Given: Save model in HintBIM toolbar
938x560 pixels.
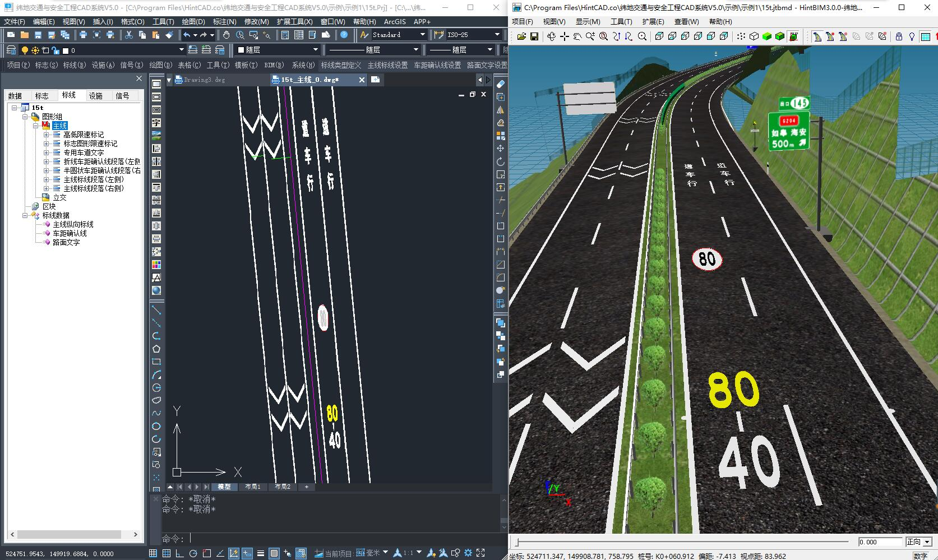Looking at the screenshot, I should (534, 36).
